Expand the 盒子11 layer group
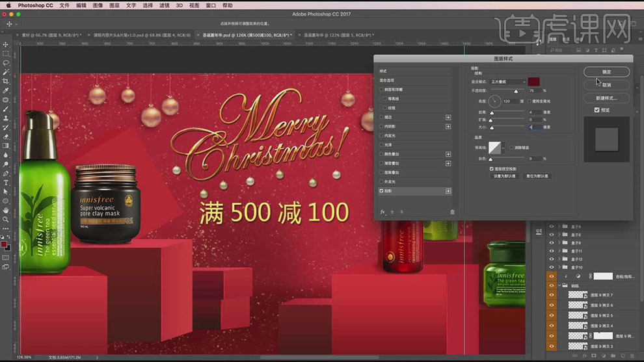644x362 pixels. coord(559,251)
